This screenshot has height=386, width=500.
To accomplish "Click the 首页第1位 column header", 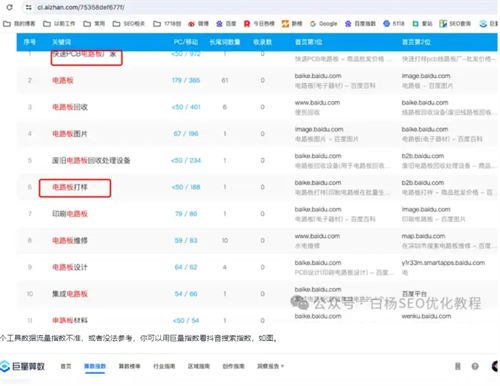I will (309, 42).
